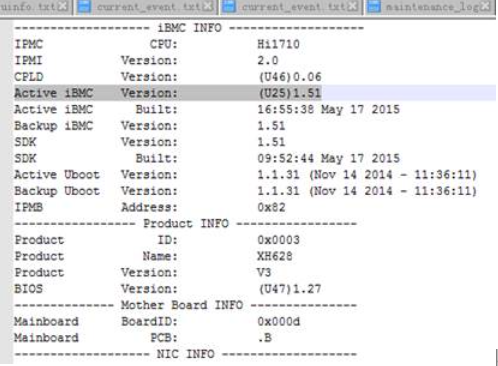Image resolution: width=498 pixels, height=366 pixels.
Task: Select the BIOS version '(U47)1.27'
Action: click(290, 289)
